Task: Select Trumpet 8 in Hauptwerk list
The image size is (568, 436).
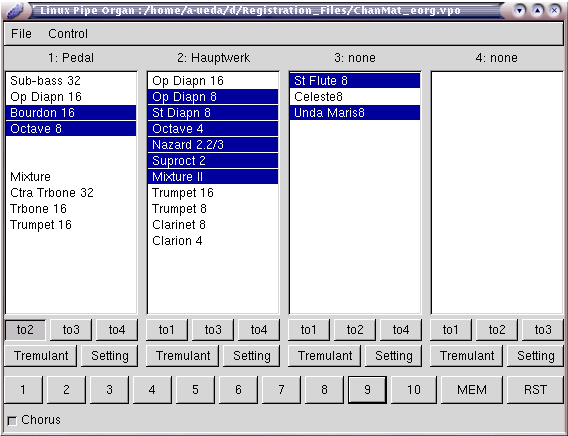Action: click(x=213, y=209)
